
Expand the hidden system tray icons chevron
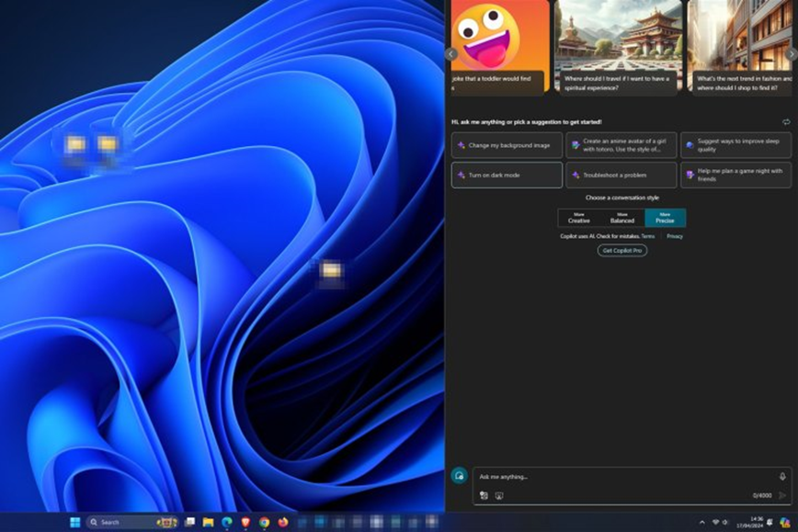coord(701,522)
